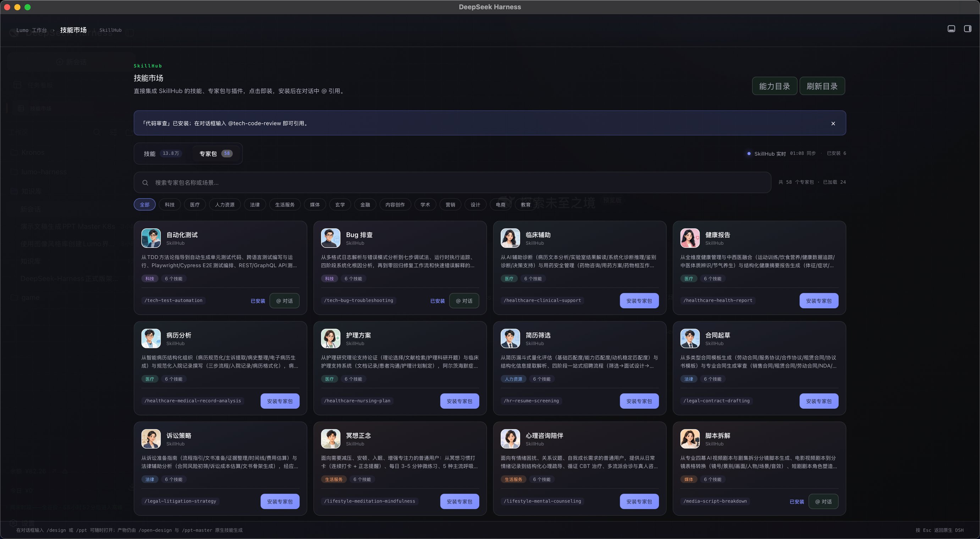Image resolution: width=980 pixels, height=539 pixels.
Task: Filter expert packs by 金融
Action: (365, 205)
